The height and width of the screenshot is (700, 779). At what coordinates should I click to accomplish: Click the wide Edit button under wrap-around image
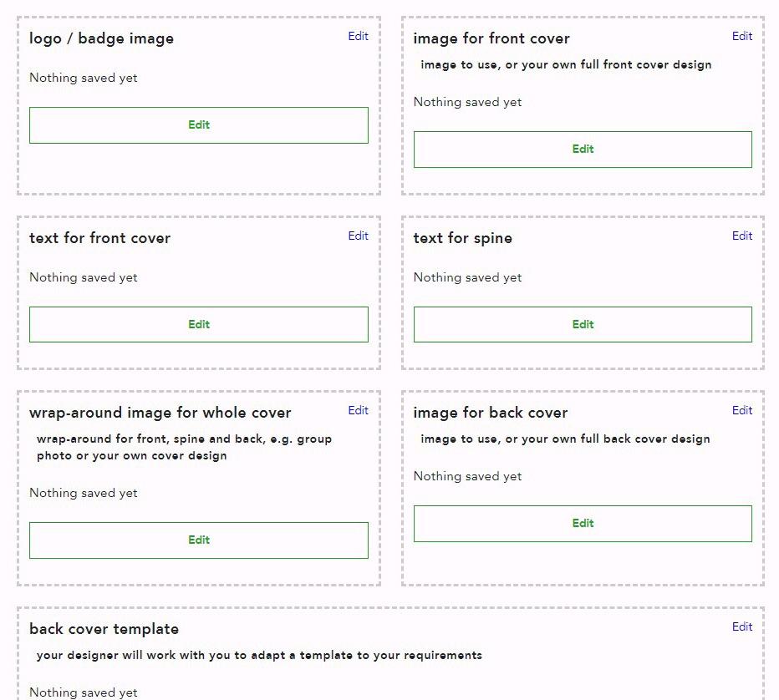pos(199,540)
